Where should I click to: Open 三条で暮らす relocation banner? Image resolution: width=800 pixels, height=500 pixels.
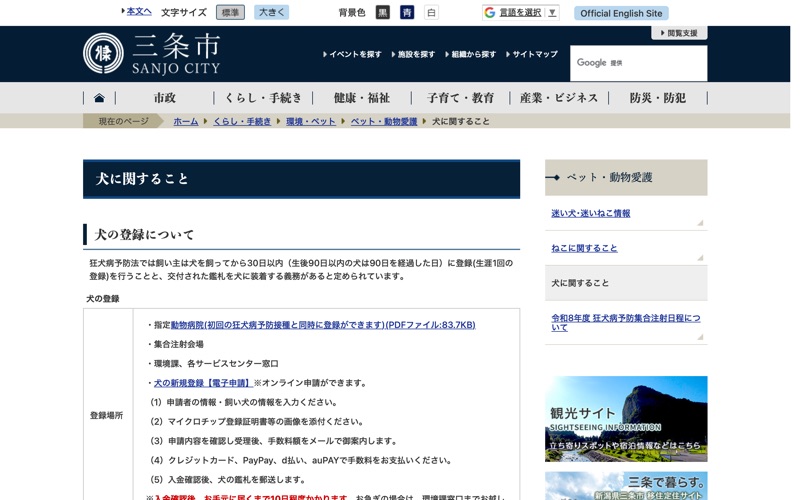click(626, 486)
